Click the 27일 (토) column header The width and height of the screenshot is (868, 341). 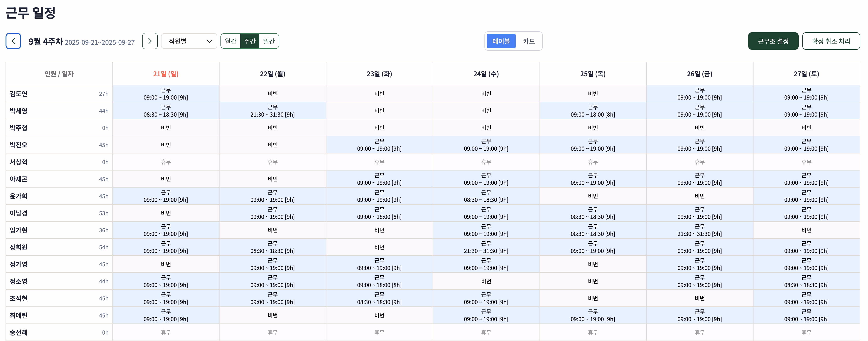[x=806, y=74]
